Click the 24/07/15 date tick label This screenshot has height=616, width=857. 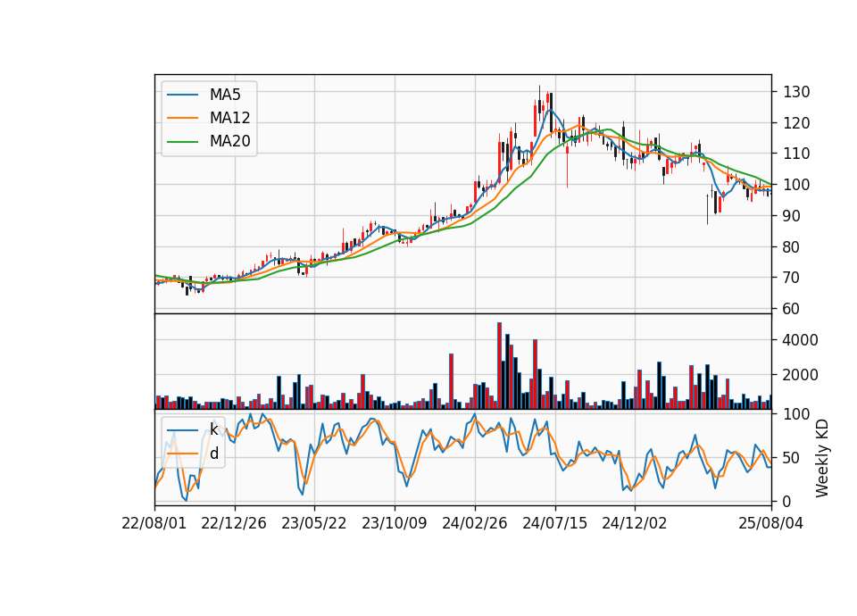pyautogui.click(x=554, y=523)
